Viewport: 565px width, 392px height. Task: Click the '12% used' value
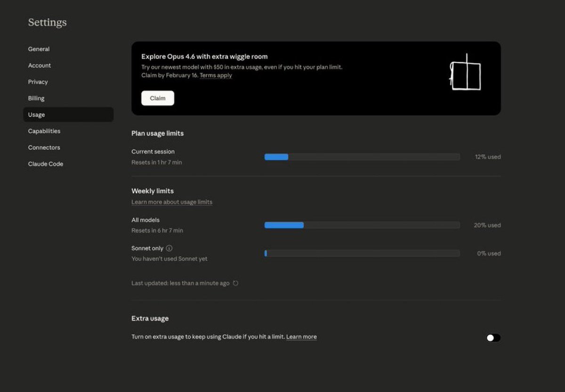[x=488, y=157]
